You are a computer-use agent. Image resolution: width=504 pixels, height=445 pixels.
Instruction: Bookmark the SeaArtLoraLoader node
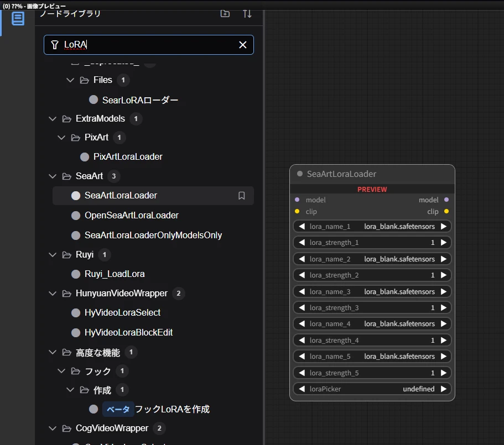coord(241,196)
